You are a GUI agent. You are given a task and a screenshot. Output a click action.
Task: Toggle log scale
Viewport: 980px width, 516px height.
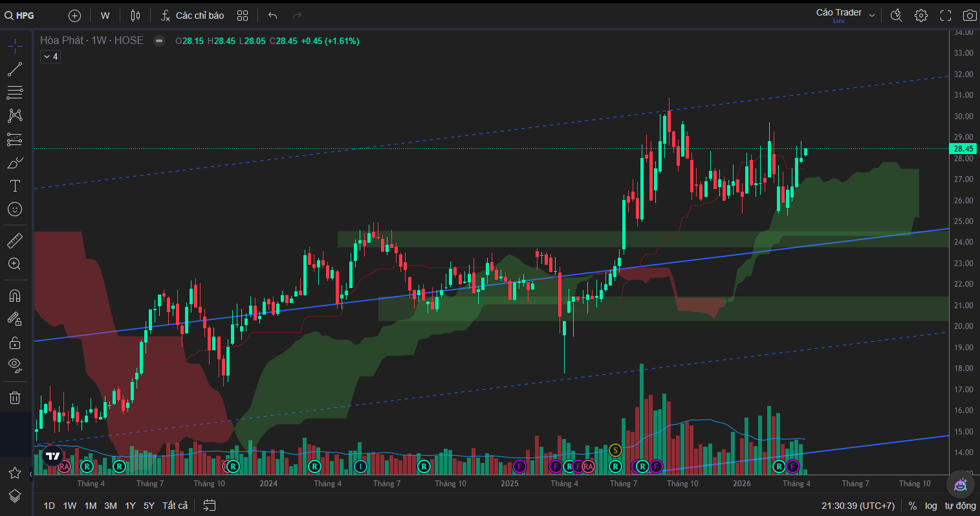point(931,506)
